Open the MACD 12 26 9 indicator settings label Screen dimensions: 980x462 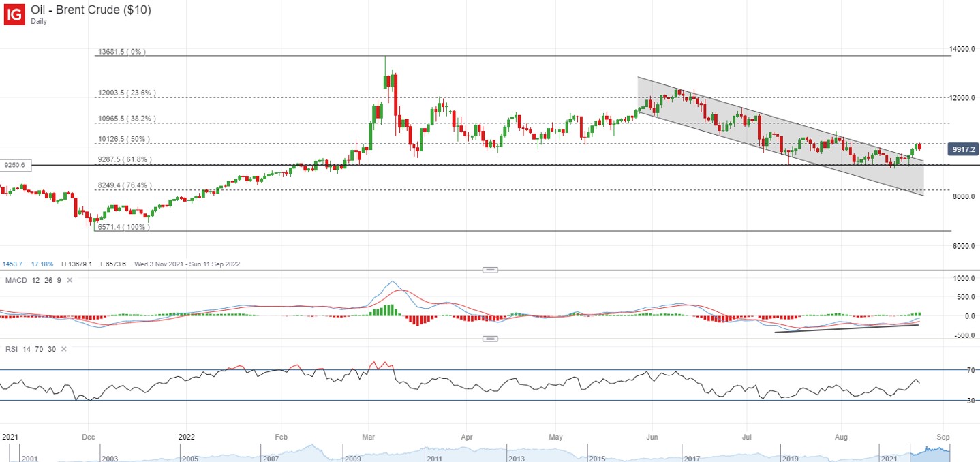tap(32, 280)
